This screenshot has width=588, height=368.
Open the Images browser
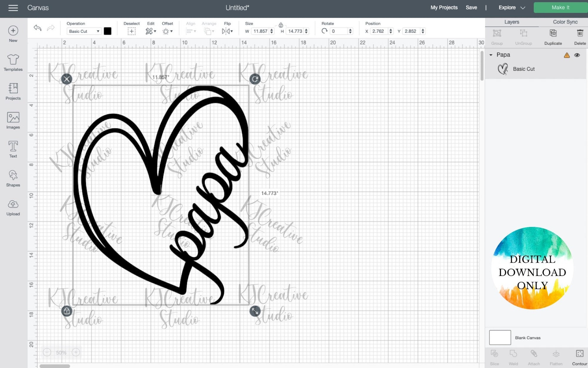pyautogui.click(x=13, y=120)
